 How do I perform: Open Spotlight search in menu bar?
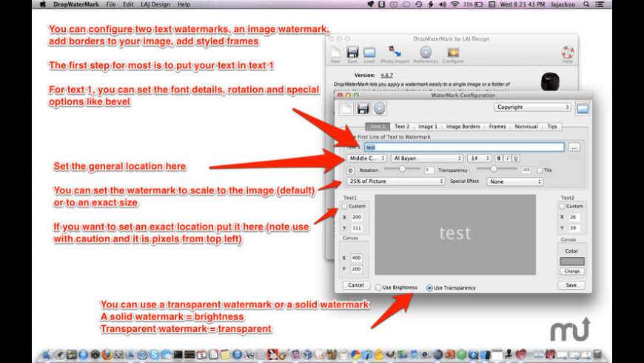tap(586, 4)
